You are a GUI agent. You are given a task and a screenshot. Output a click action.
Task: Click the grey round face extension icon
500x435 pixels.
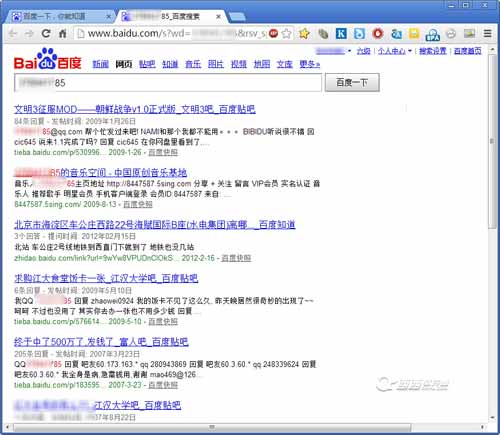(451, 33)
